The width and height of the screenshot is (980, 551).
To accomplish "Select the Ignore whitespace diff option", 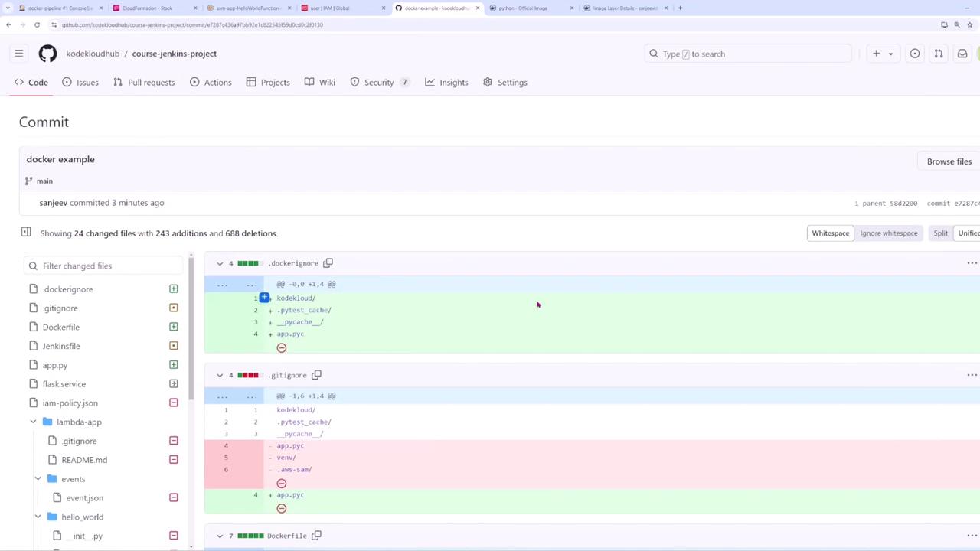I will tap(889, 233).
